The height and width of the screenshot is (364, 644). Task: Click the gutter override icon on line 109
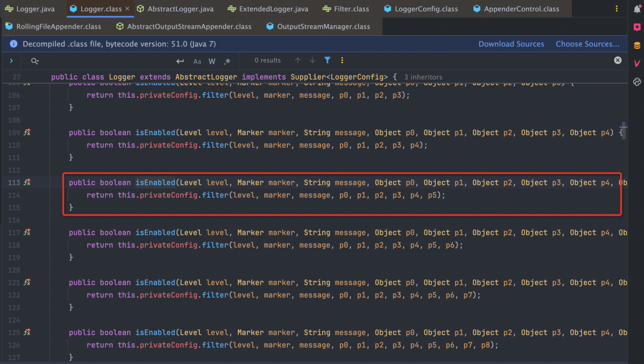(x=27, y=132)
